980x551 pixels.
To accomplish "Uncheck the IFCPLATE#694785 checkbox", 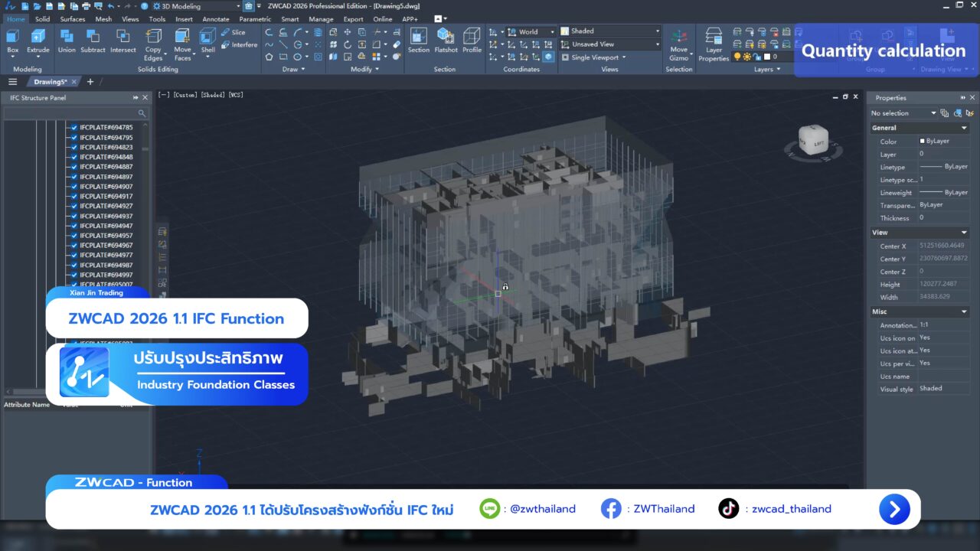I will [74, 128].
